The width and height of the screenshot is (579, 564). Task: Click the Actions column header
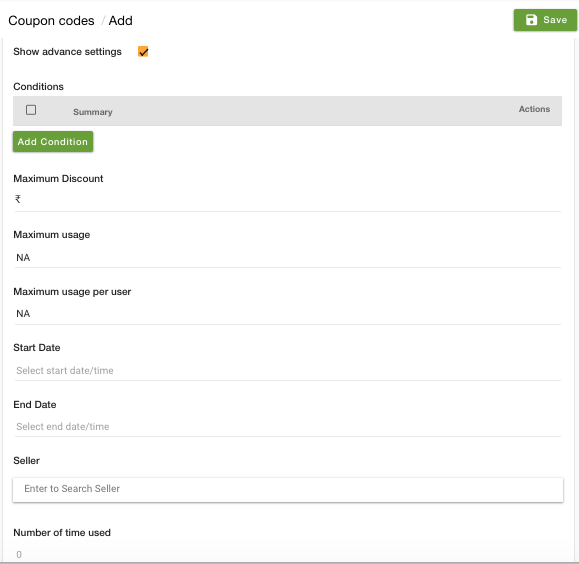point(534,109)
